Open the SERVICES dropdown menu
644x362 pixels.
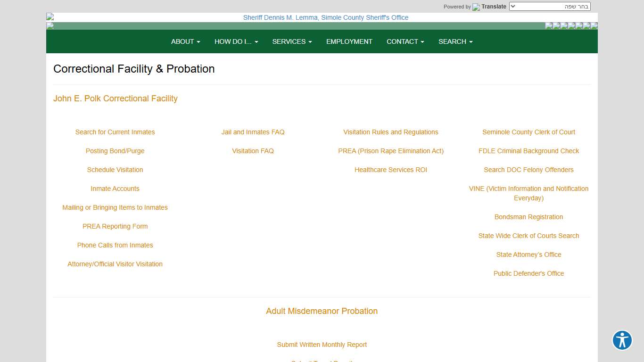[x=292, y=41]
